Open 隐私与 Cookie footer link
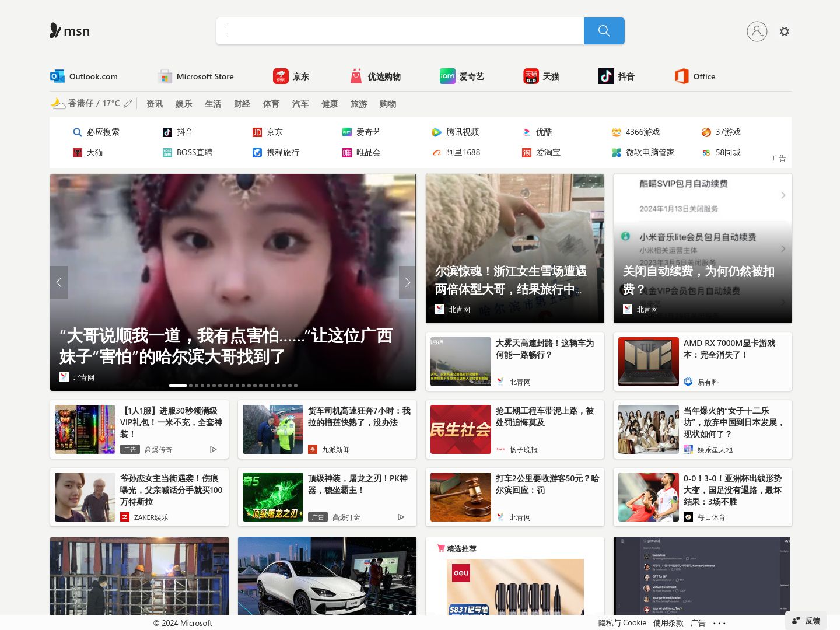Screen dimensions: 840x630 pyautogui.click(x=622, y=622)
